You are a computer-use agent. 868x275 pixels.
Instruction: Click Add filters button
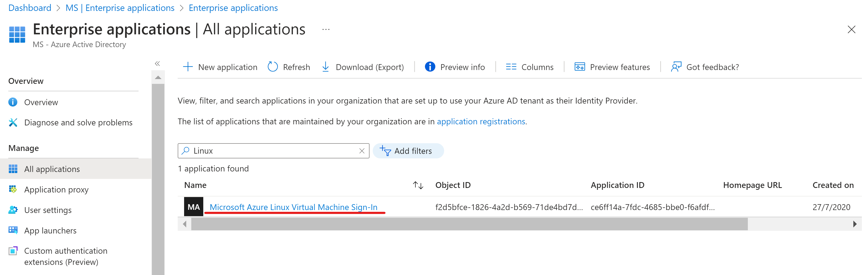pos(408,150)
